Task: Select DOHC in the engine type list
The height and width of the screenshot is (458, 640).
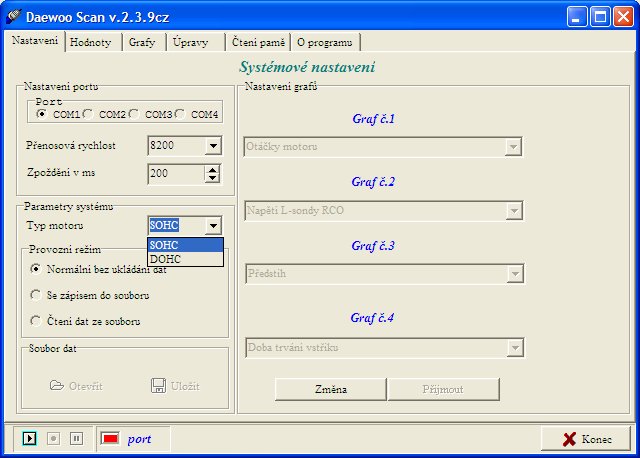Action: (185, 259)
